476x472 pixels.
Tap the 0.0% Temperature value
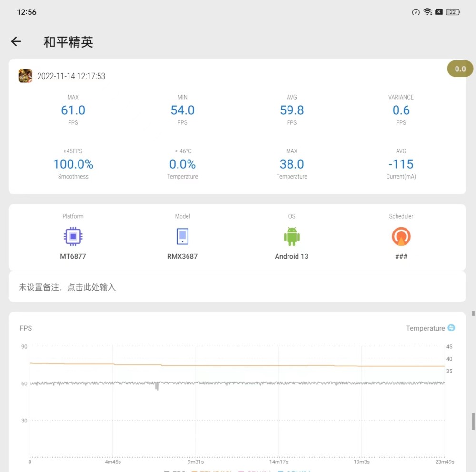(182, 164)
